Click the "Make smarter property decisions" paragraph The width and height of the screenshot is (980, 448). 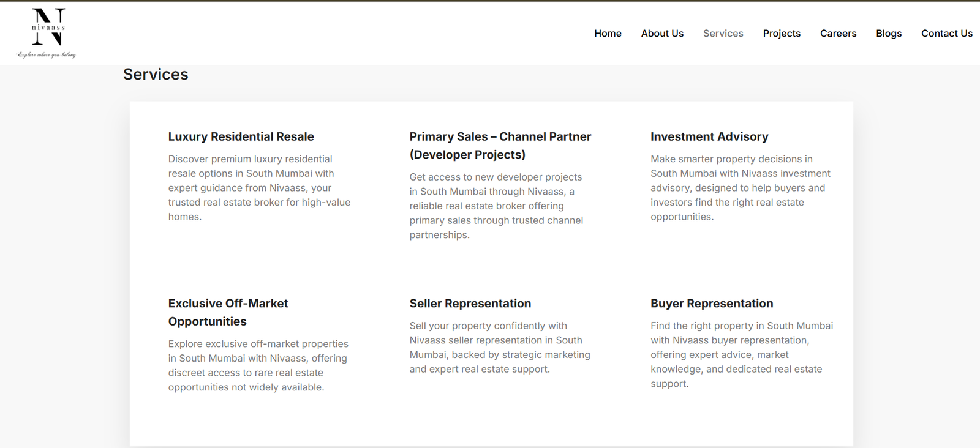741,188
